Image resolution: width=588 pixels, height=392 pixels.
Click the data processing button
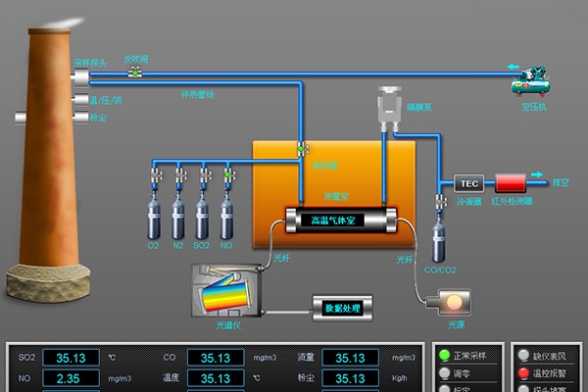point(343,308)
